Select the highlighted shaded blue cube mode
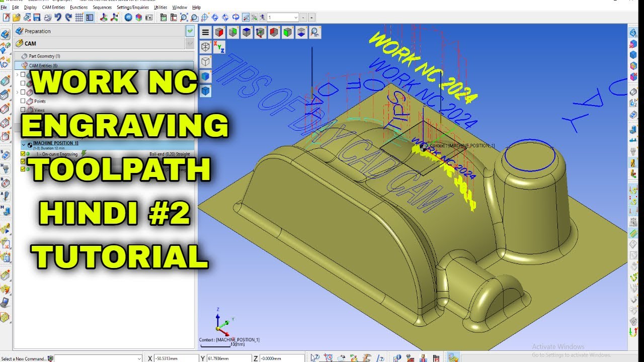644x362 pixels. (206, 91)
